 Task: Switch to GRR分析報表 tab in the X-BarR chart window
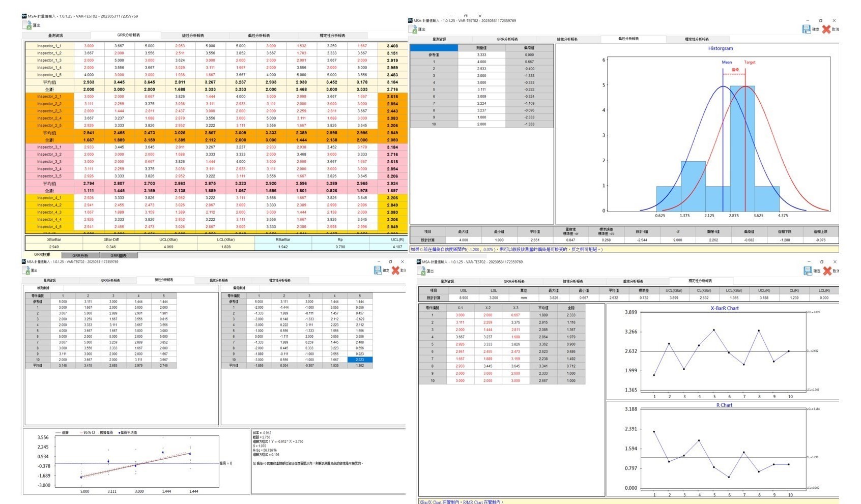514,281
